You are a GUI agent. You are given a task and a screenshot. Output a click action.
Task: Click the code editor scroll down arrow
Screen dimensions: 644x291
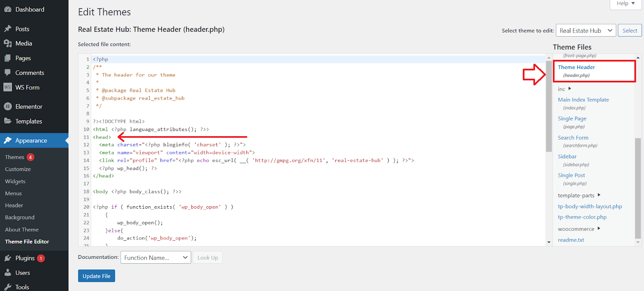tap(549, 242)
